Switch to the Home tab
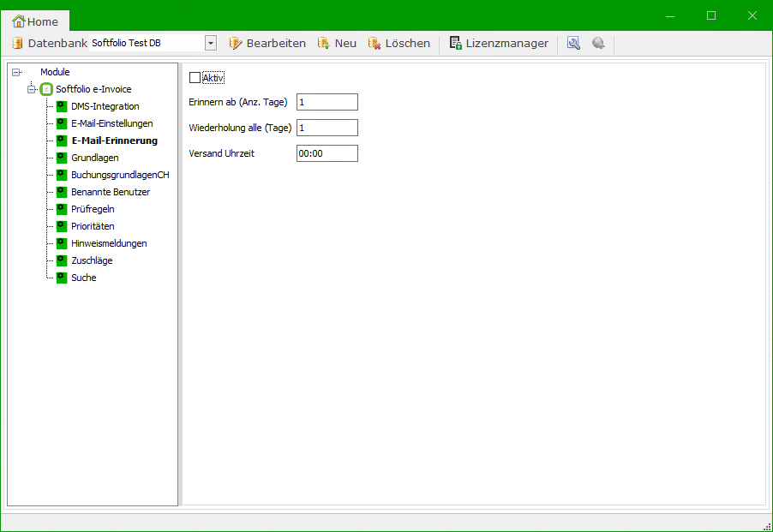Screen dimensions: 773x532 point(36,21)
